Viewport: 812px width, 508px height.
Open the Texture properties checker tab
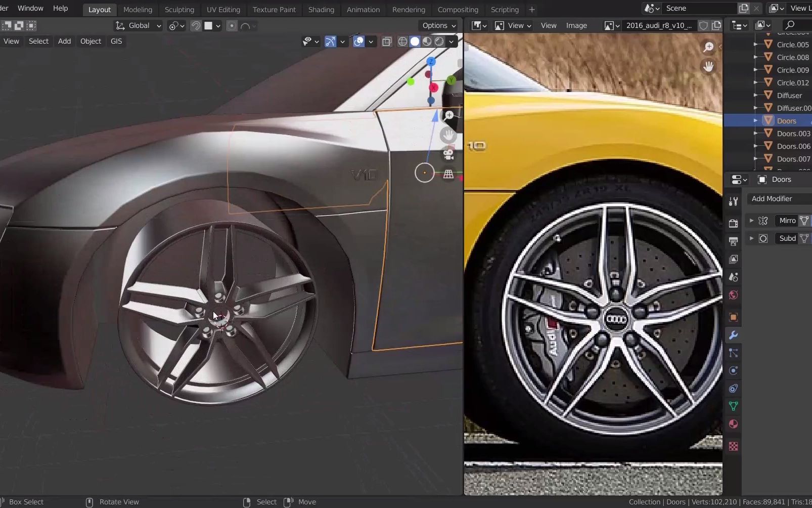pos(733,446)
